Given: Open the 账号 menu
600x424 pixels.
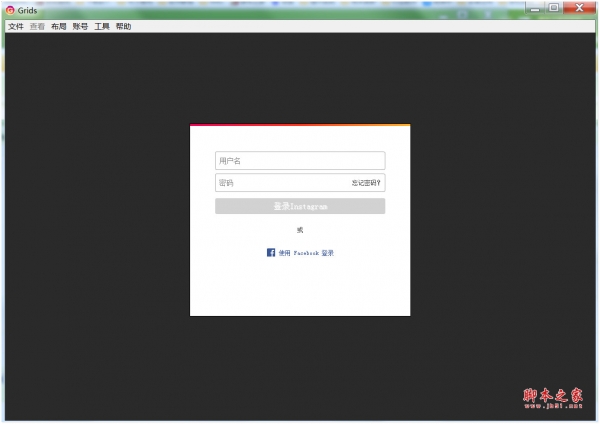Looking at the screenshot, I should point(80,26).
